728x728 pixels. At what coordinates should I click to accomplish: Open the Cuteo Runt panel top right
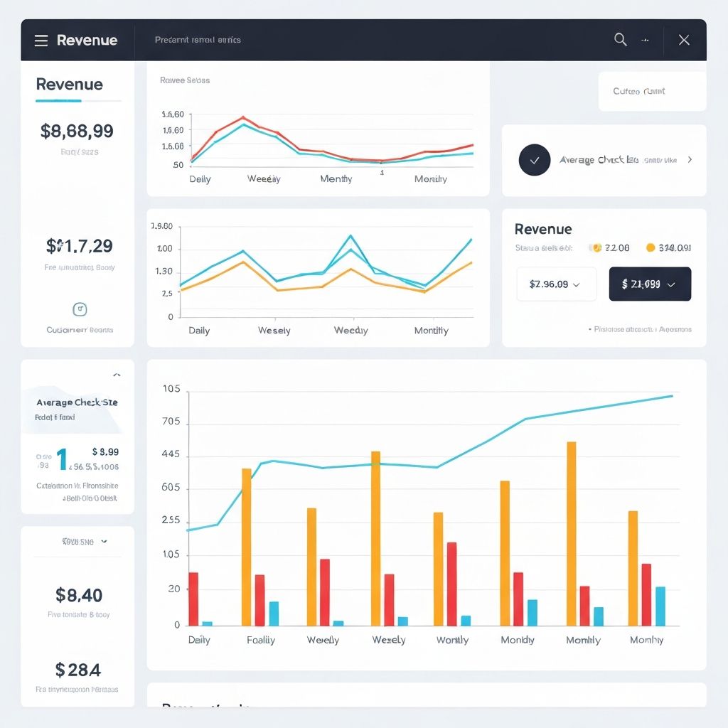coord(651,91)
